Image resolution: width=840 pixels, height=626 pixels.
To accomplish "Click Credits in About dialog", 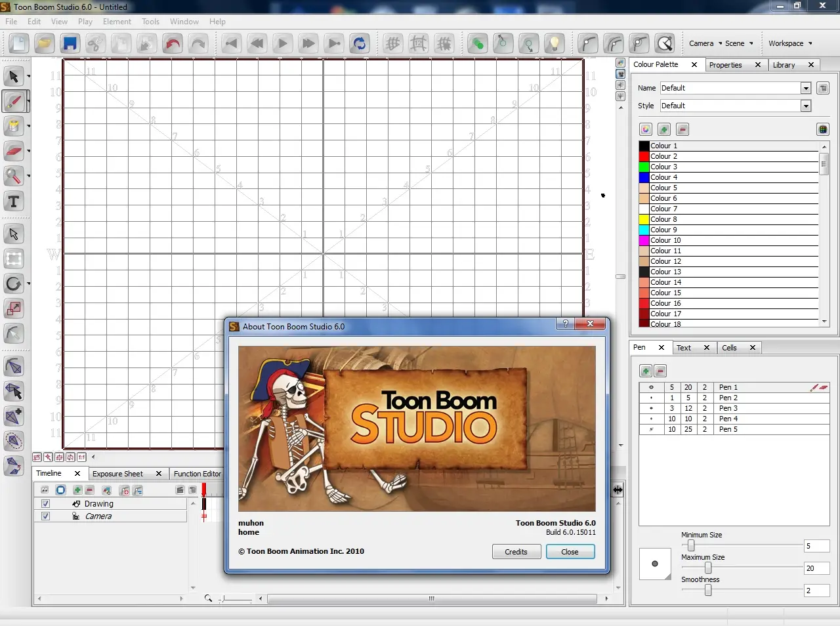I will (x=516, y=552).
